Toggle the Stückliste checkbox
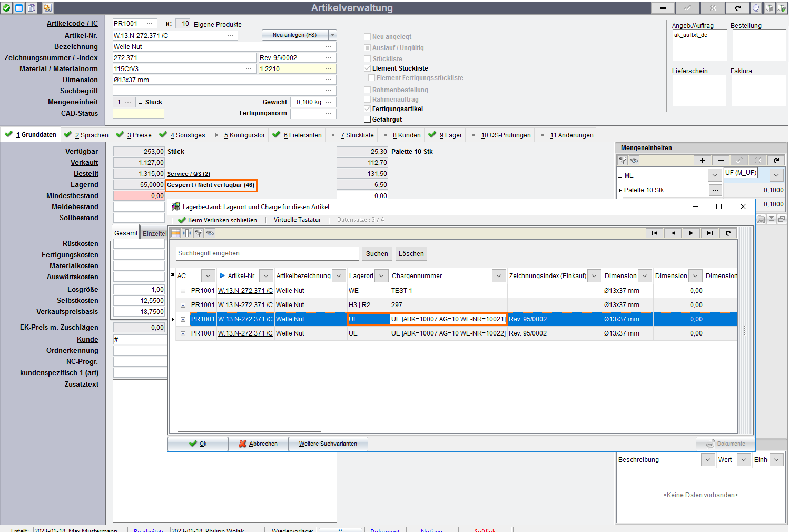789x532 pixels. point(368,59)
